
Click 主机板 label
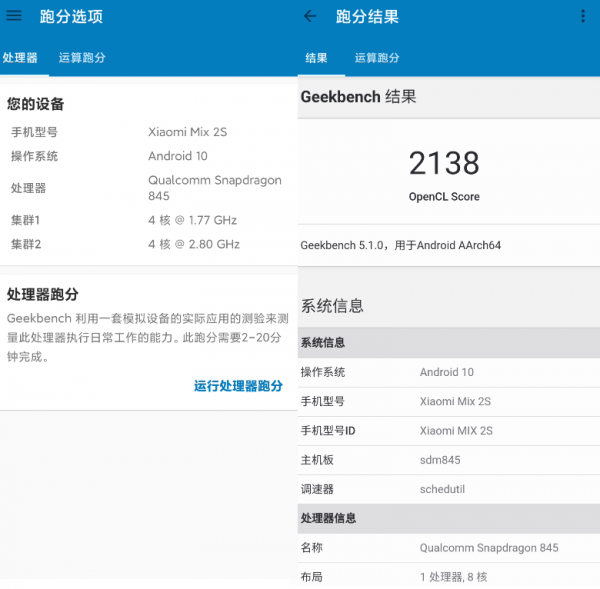317,460
